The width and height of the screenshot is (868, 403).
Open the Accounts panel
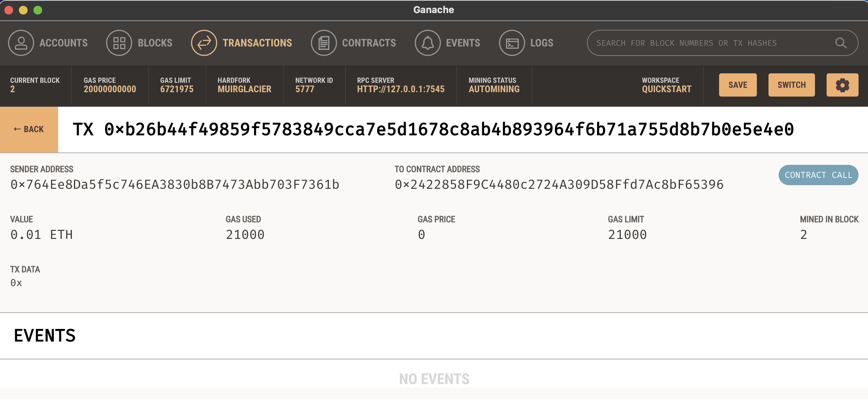click(x=49, y=42)
